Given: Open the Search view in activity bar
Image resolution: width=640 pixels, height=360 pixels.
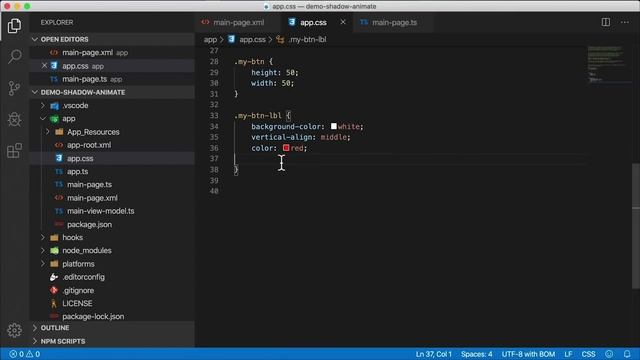Looking at the screenshot, I should point(14,56).
